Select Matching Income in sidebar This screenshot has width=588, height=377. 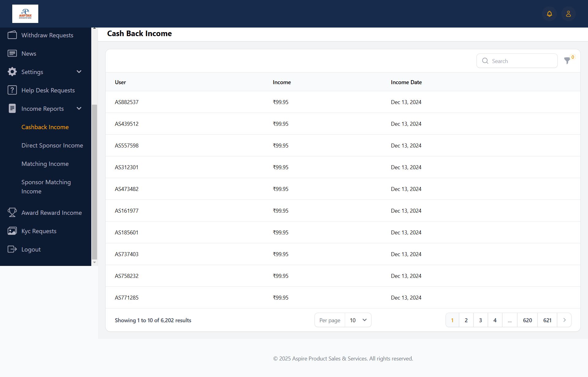pos(45,164)
